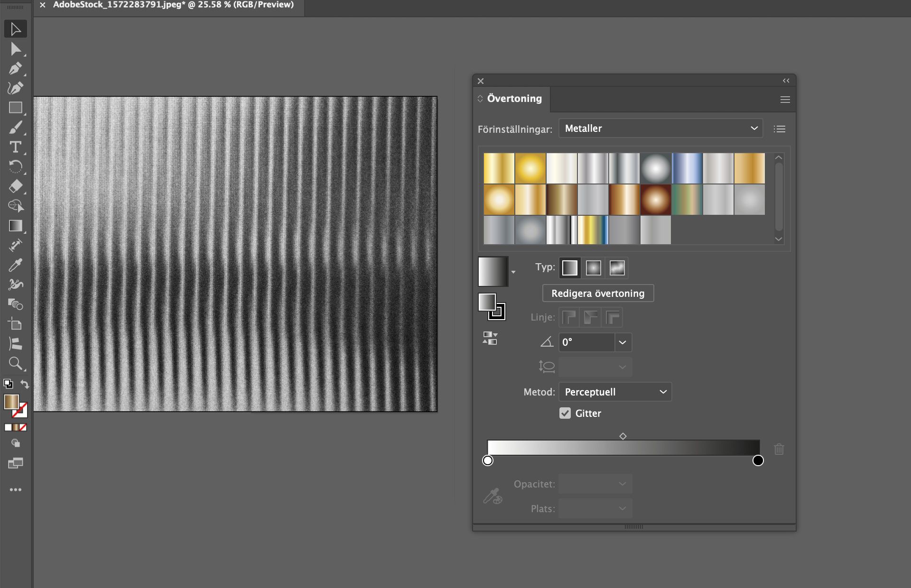Open the gradient panel menu
The width and height of the screenshot is (911, 588).
785,99
